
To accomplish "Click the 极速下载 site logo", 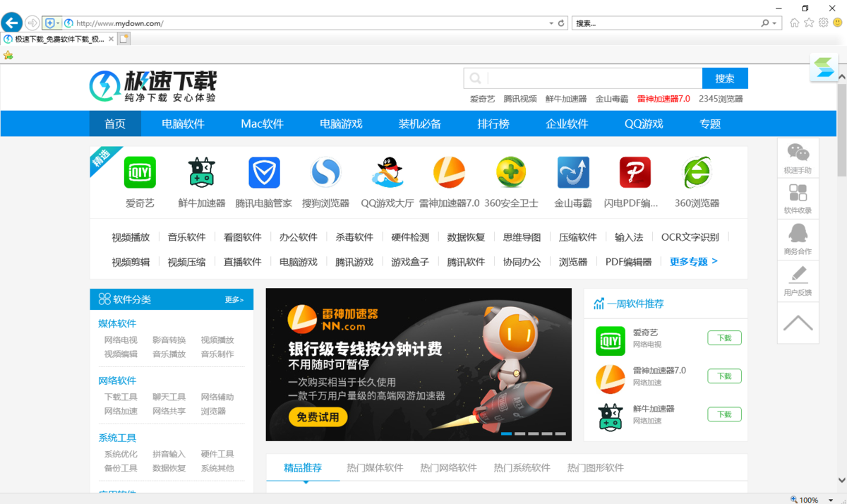I will pos(153,87).
